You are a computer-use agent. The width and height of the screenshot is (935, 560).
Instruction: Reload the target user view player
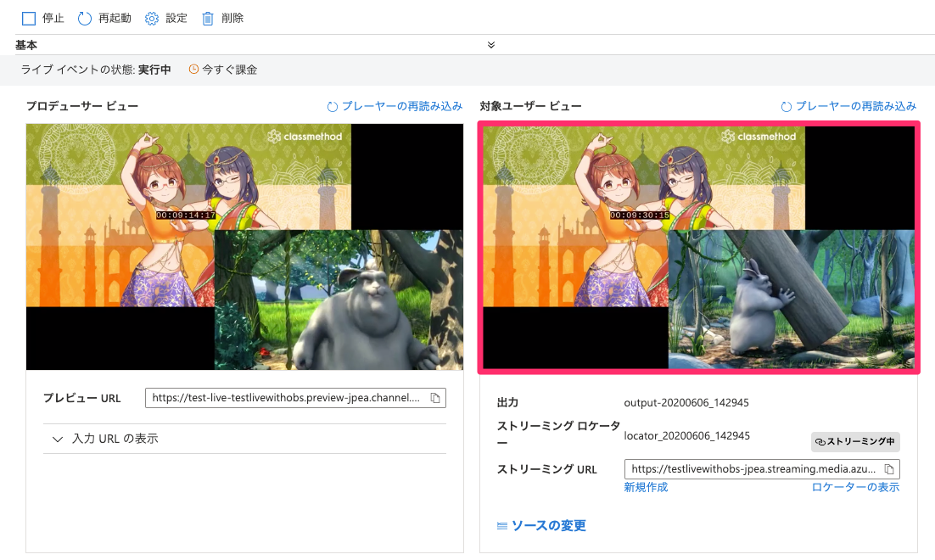[848, 106]
